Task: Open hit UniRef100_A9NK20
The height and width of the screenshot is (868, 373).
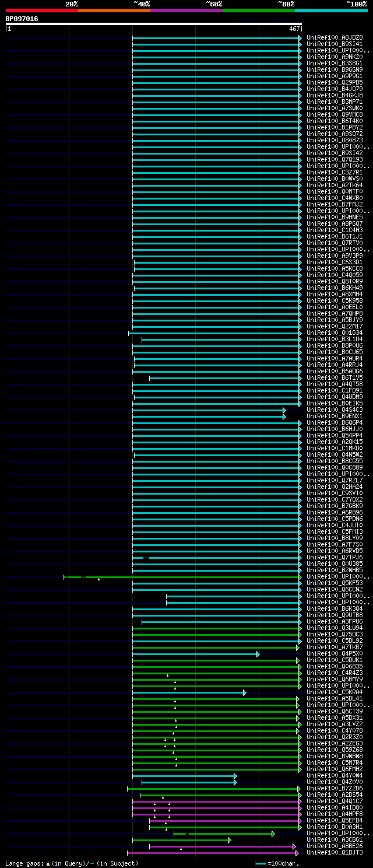Action: (x=335, y=57)
